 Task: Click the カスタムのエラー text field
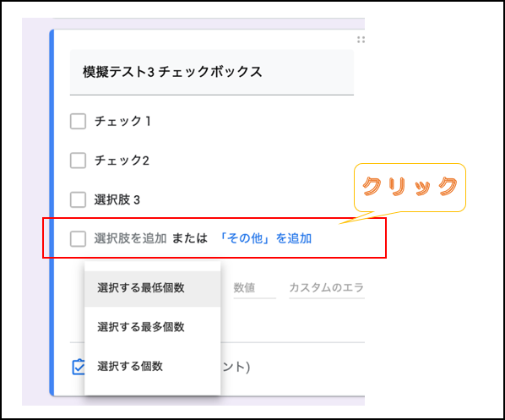pyautogui.click(x=327, y=288)
